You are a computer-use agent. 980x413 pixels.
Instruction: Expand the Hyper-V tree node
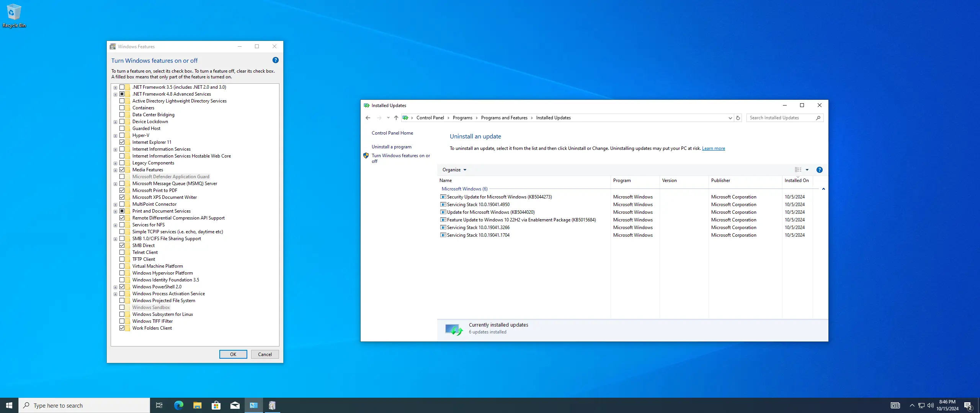pyautogui.click(x=115, y=136)
